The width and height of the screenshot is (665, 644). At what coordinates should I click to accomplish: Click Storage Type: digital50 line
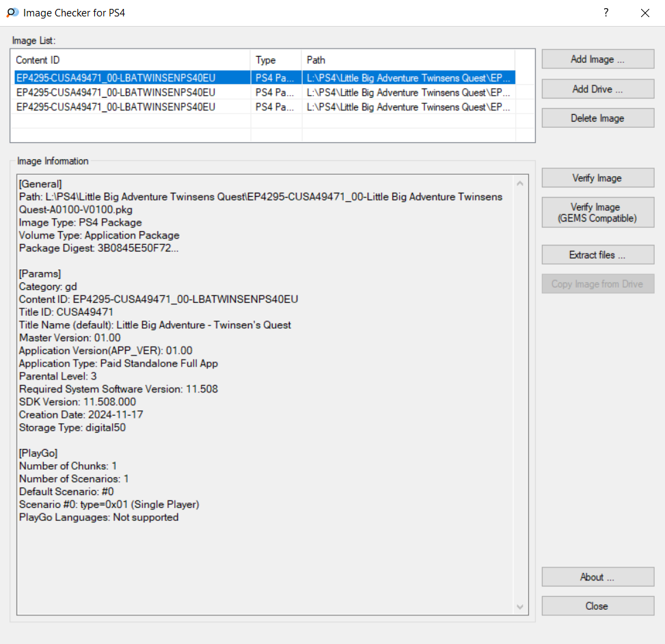[x=72, y=427]
